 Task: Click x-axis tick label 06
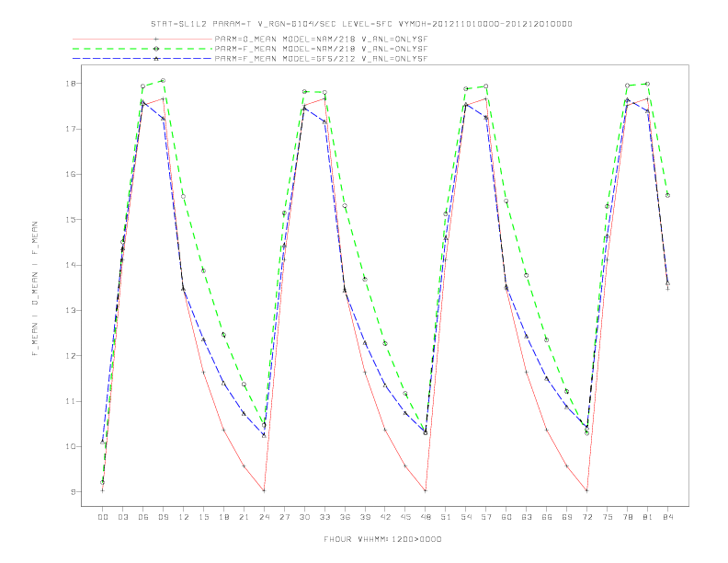pyautogui.click(x=143, y=517)
